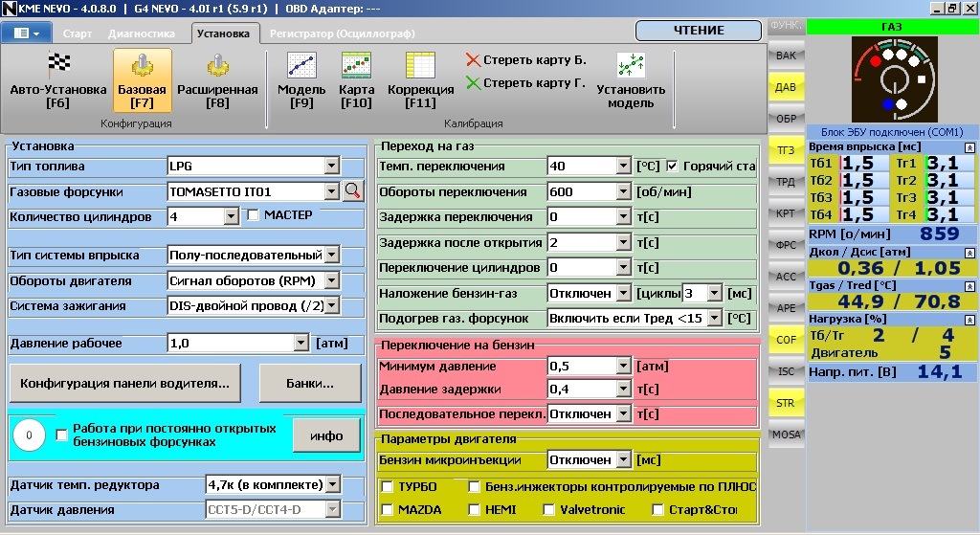Toggle МАСТЕР checkbox
980x535 pixels.
pos(253,215)
